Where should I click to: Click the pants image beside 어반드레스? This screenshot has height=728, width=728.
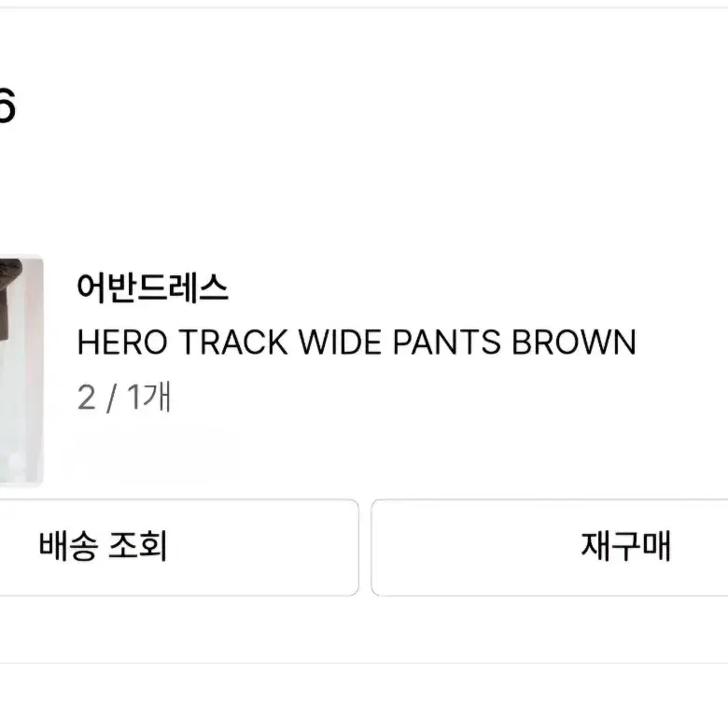click(x=21, y=371)
